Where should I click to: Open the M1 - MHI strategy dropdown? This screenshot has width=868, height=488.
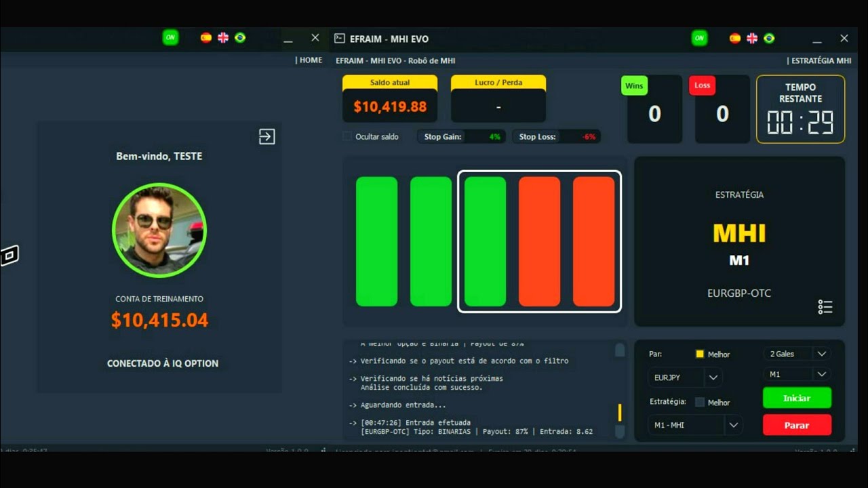click(695, 425)
